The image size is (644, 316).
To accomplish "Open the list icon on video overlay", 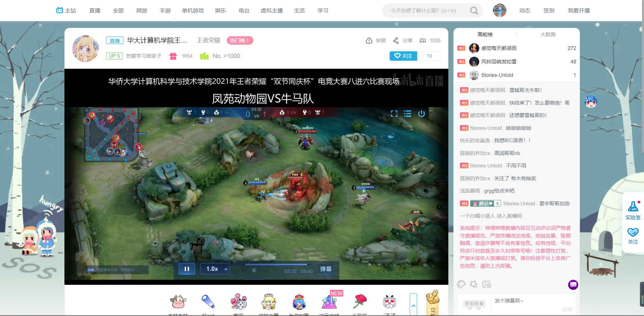I will 407,114.
